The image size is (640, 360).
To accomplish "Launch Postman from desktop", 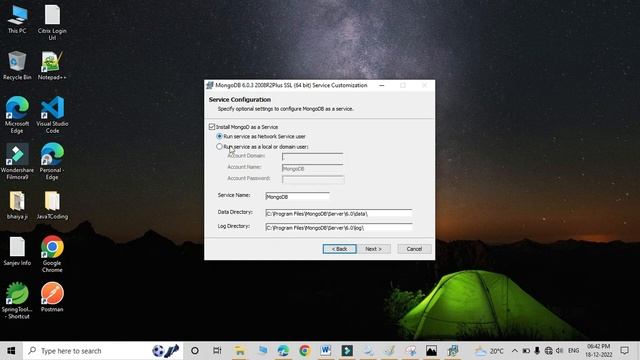I will pyautogui.click(x=52, y=297).
